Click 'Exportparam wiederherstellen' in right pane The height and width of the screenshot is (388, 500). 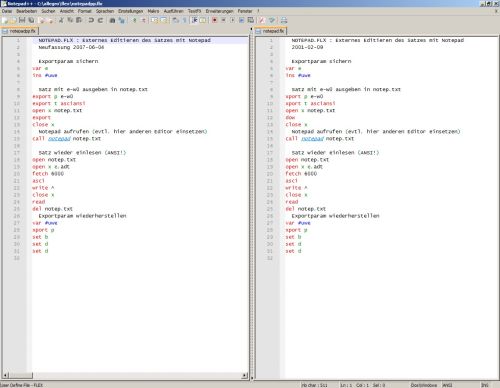[x=335, y=216]
